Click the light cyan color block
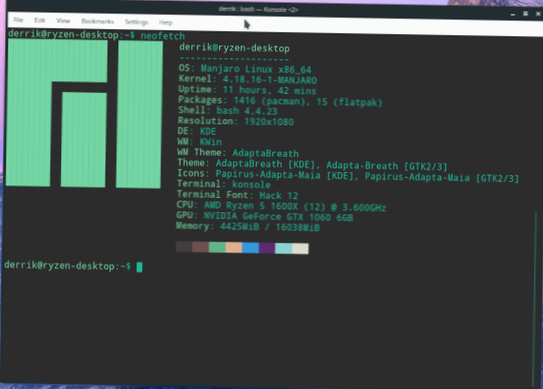The width and height of the screenshot is (543, 389). tap(284, 248)
